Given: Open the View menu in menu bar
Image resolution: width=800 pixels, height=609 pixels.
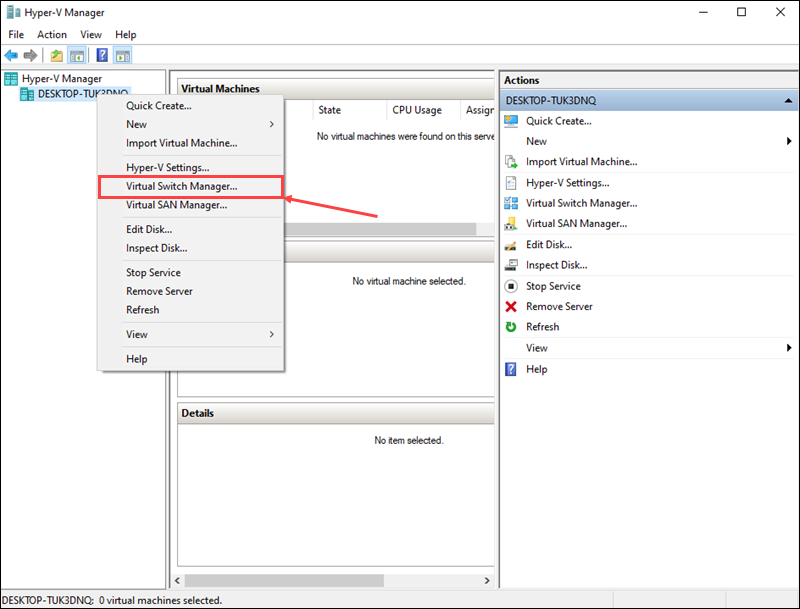Looking at the screenshot, I should click(91, 35).
